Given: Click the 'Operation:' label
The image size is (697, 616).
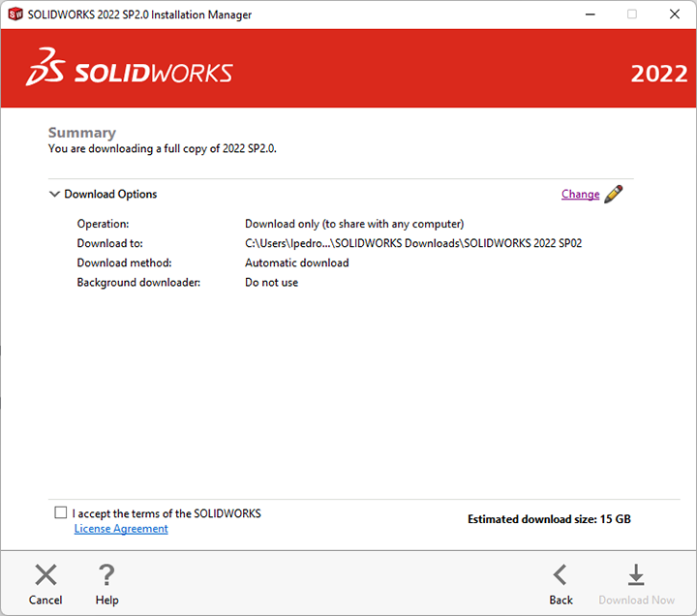Looking at the screenshot, I should 104,224.
